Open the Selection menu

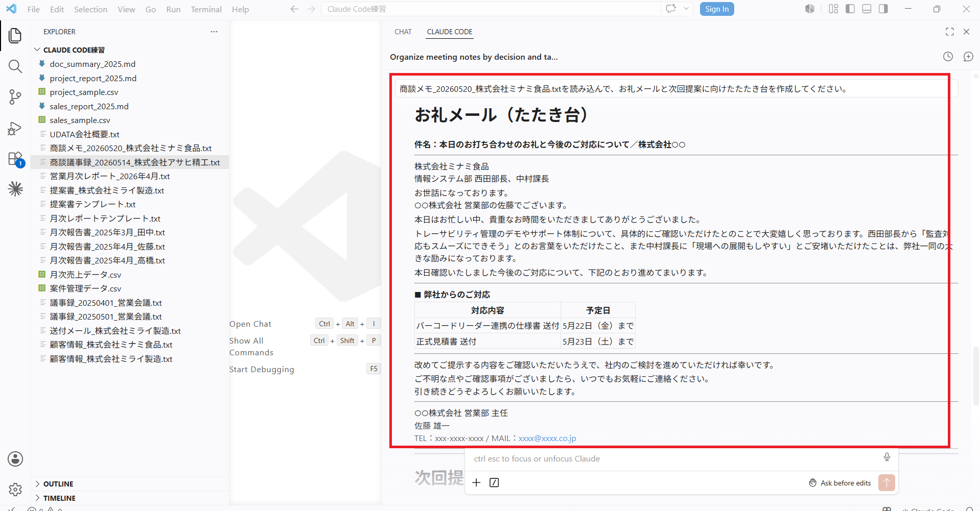pos(90,9)
